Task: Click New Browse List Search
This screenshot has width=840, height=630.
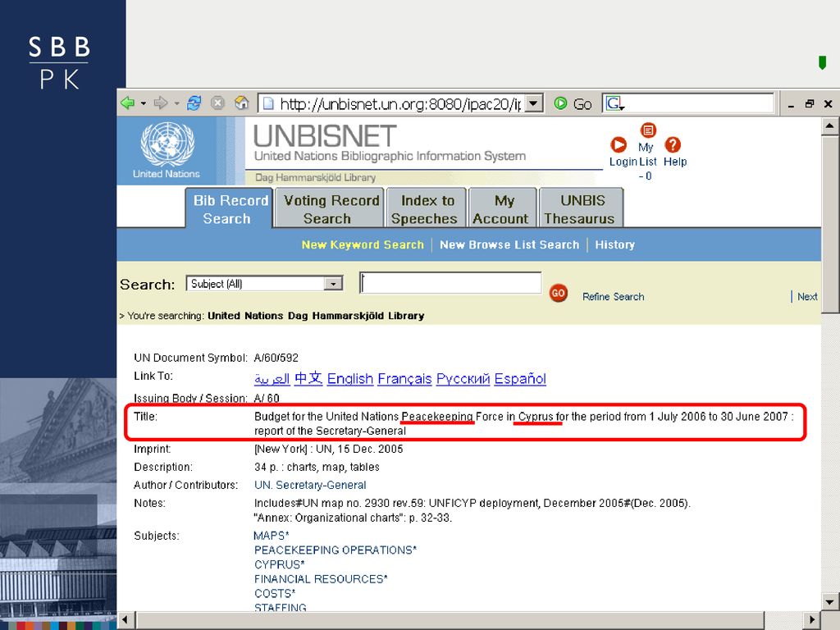Action: tap(509, 244)
